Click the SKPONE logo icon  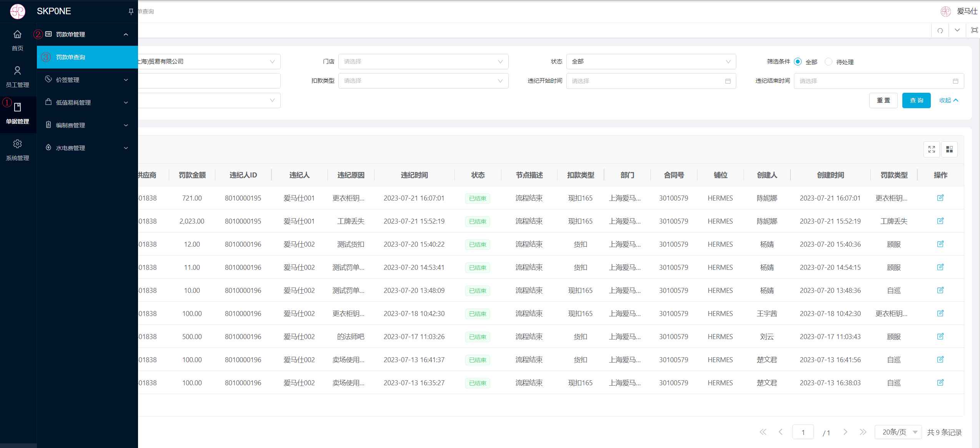pos(17,11)
